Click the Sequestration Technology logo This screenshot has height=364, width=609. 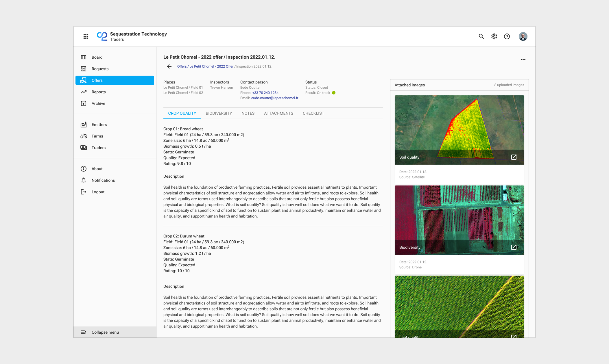pos(102,36)
